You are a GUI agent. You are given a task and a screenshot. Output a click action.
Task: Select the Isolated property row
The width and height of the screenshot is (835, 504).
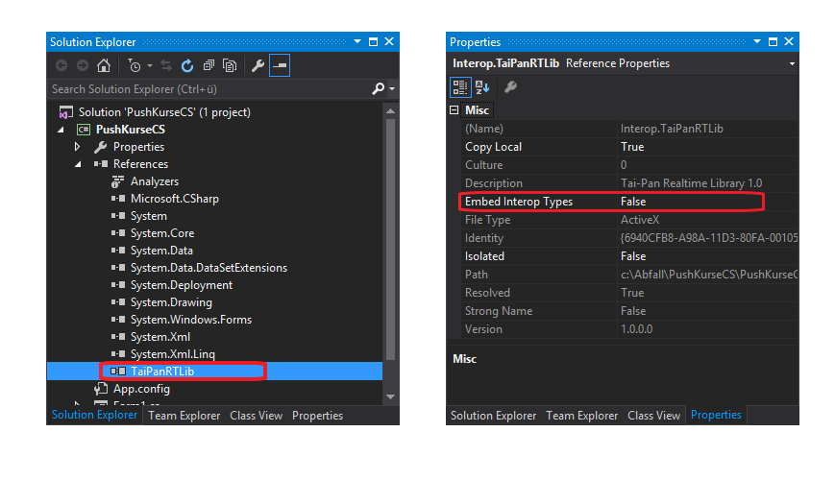click(629, 256)
